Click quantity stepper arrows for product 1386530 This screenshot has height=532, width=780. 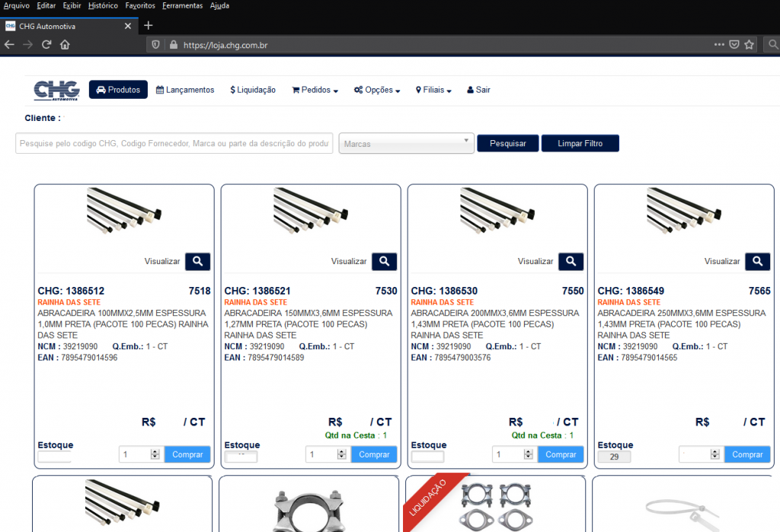[x=529, y=454]
